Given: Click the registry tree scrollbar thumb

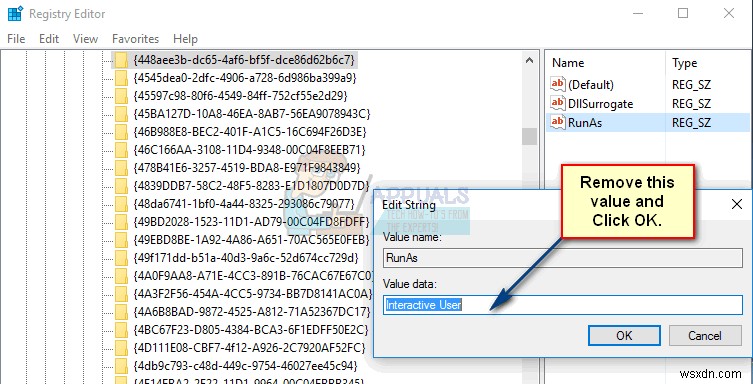Looking at the screenshot, I should coord(530,136).
